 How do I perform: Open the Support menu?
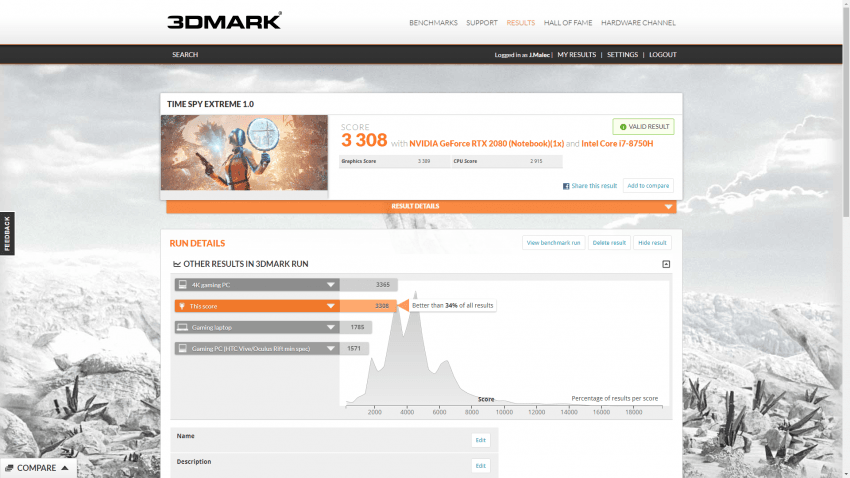481,23
